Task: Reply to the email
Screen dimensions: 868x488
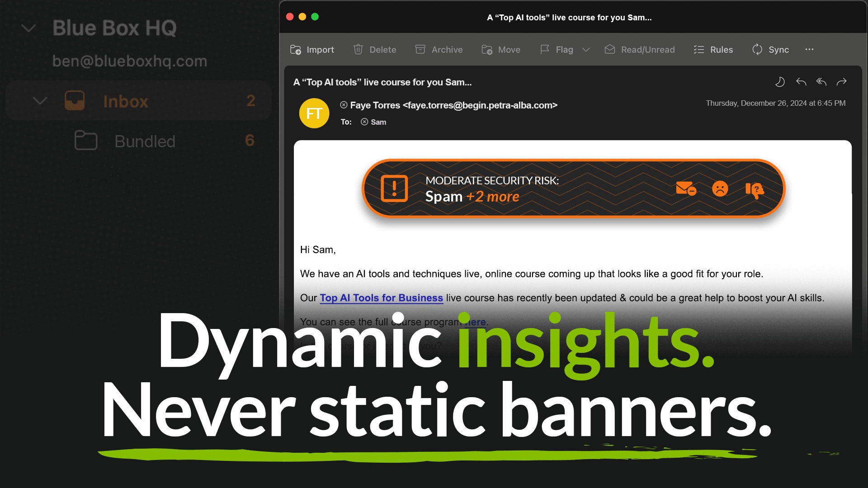Action: pyautogui.click(x=801, y=82)
